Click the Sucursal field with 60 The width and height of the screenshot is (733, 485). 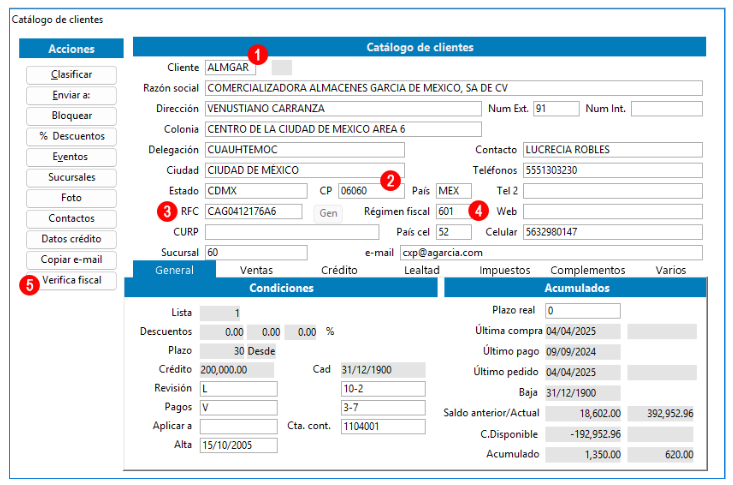pyautogui.click(x=256, y=253)
